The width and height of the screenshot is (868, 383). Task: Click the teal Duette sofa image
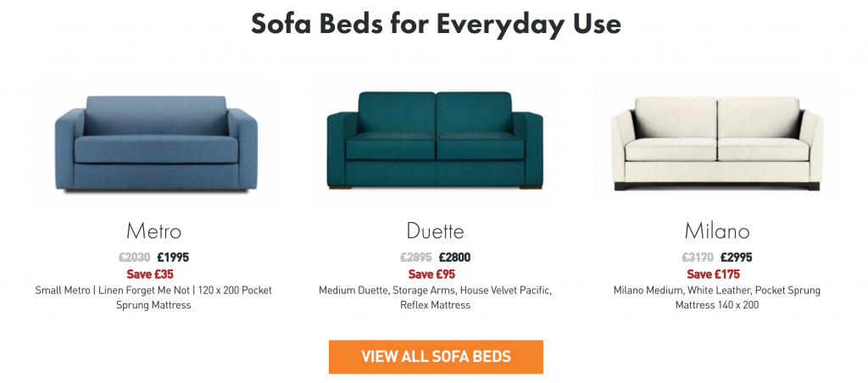click(x=436, y=140)
